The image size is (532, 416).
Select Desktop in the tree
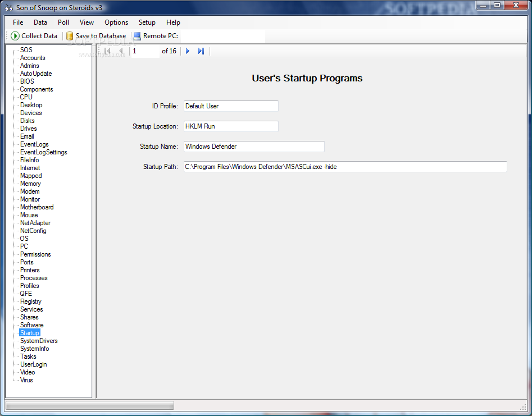pyautogui.click(x=31, y=105)
